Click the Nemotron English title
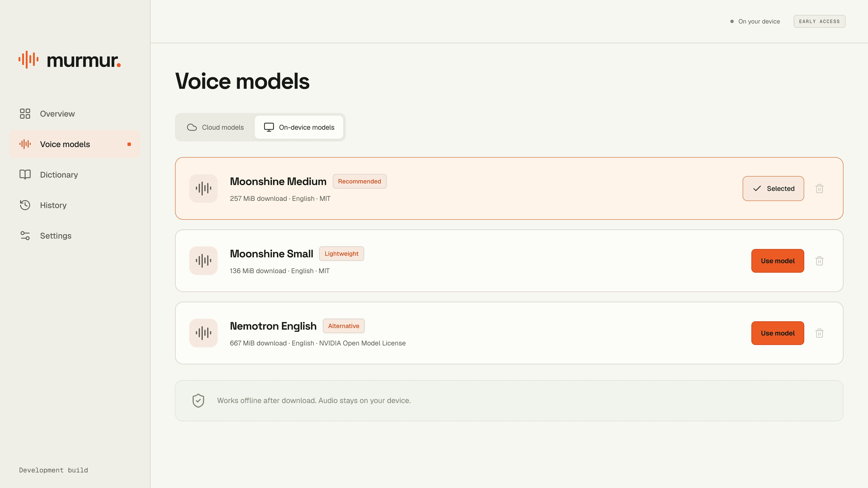 point(273,326)
